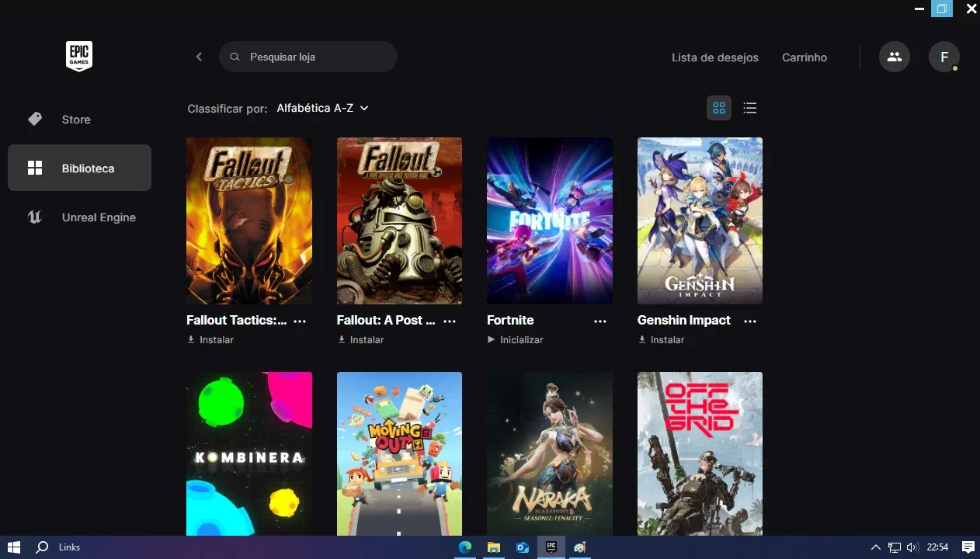The height and width of the screenshot is (559, 980).
Task: Go back using the left arrow
Action: point(199,57)
